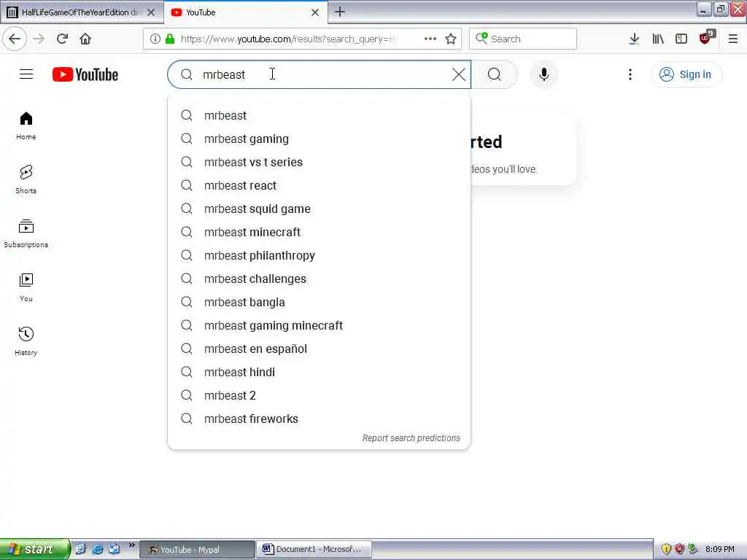Screen dimensions: 747x560
Task: Run the search with magnifier button
Action: tap(494, 74)
